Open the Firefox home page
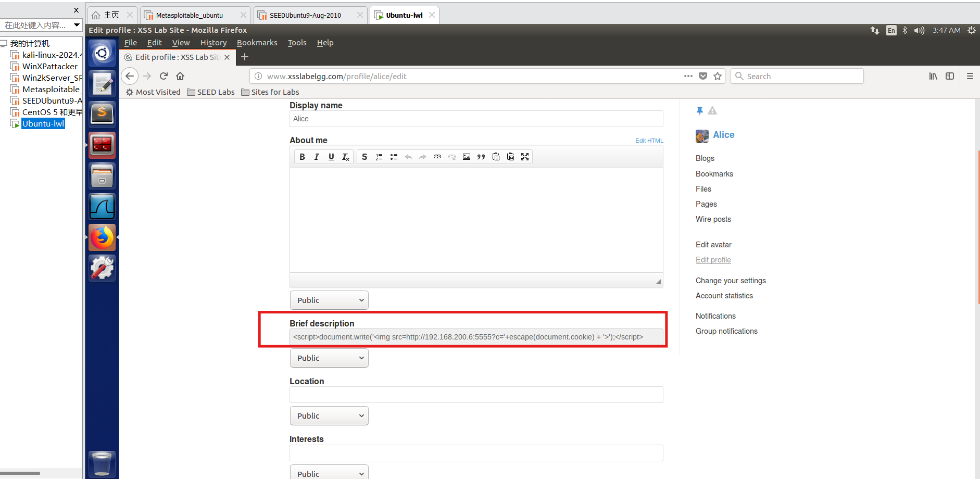980x479 pixels. pos(180,76)
